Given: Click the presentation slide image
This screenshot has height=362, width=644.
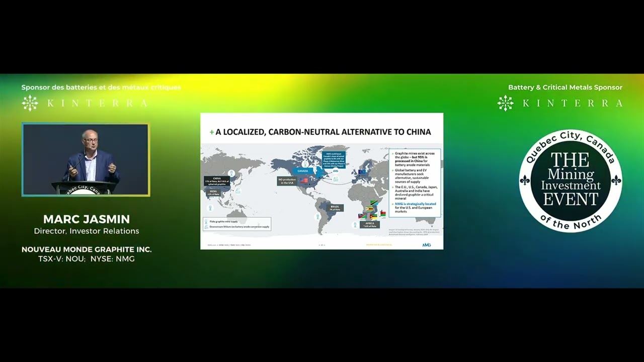Looking at the screenshot, I should [322, 181].
